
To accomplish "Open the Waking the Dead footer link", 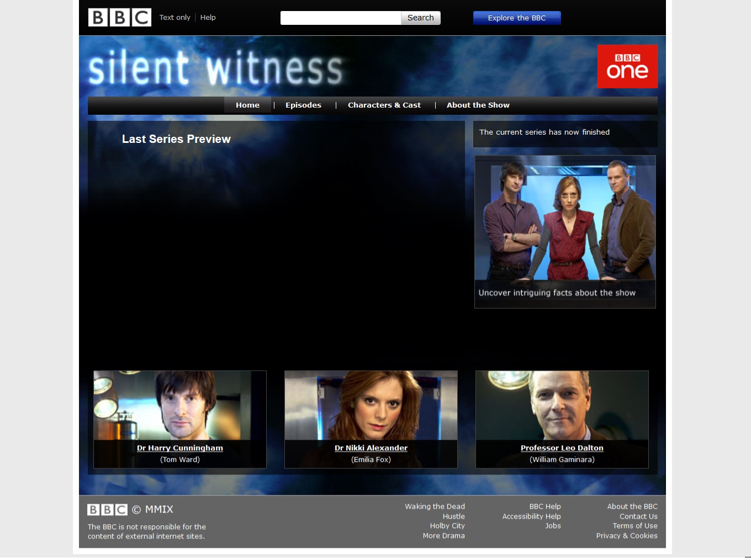I will (435, 506).
